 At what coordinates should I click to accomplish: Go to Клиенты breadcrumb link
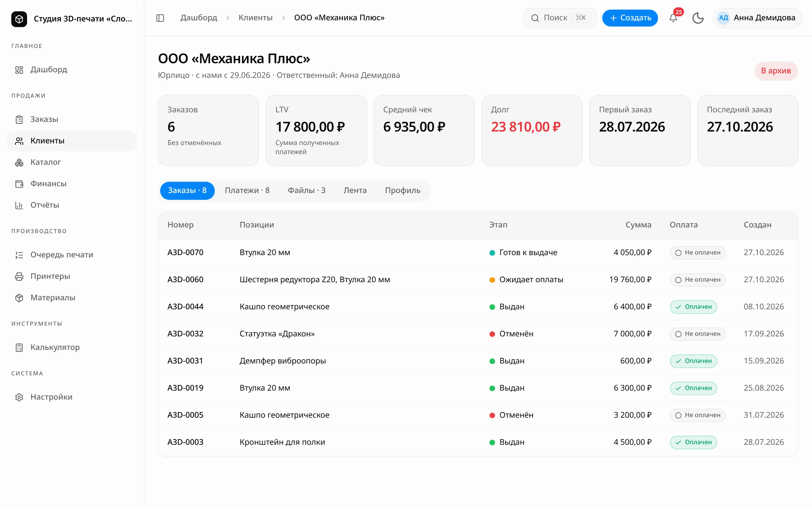coord(255,18)
